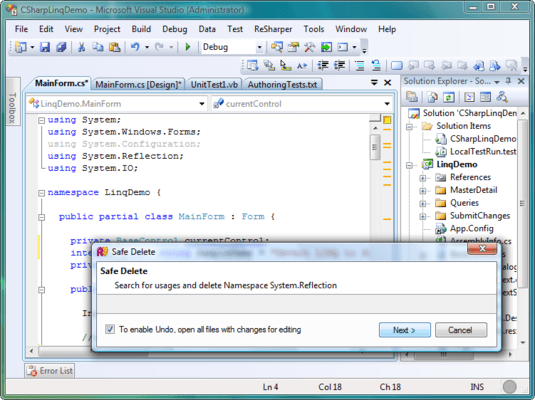Click the Decrease Indent icon
Screen dimensions: 535x400
coord(323,65)
